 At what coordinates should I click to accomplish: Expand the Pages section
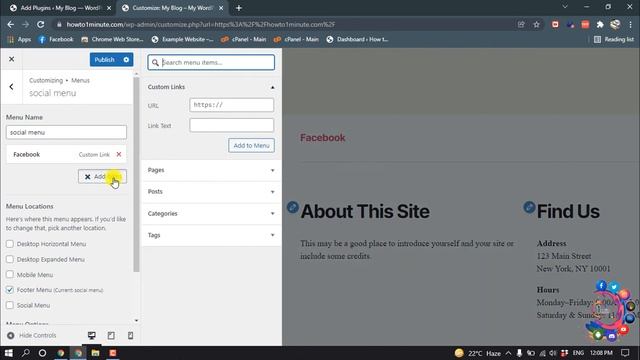click(x=211, y=170)
